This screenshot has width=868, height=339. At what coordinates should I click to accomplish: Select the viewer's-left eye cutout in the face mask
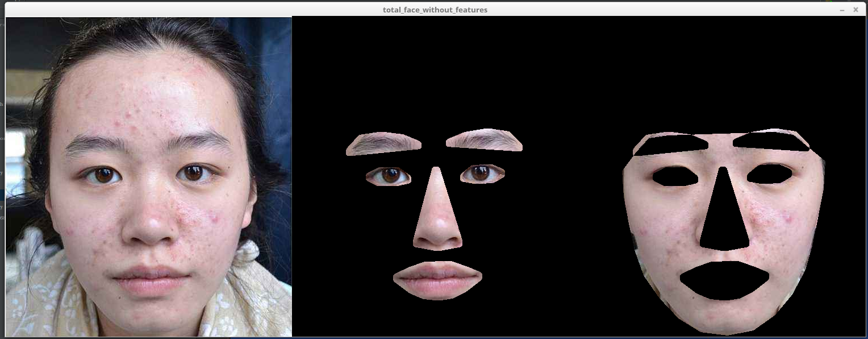675,176
